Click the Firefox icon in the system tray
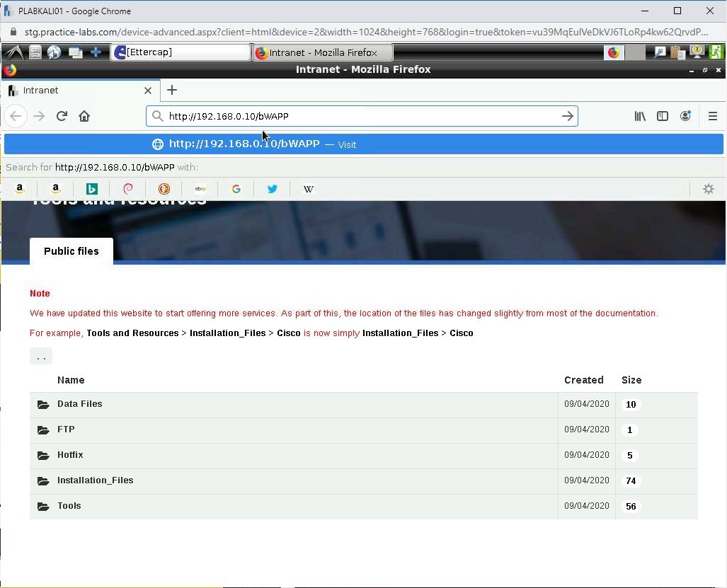Viewport: 727px width, 588px height. tap(612, 52)
